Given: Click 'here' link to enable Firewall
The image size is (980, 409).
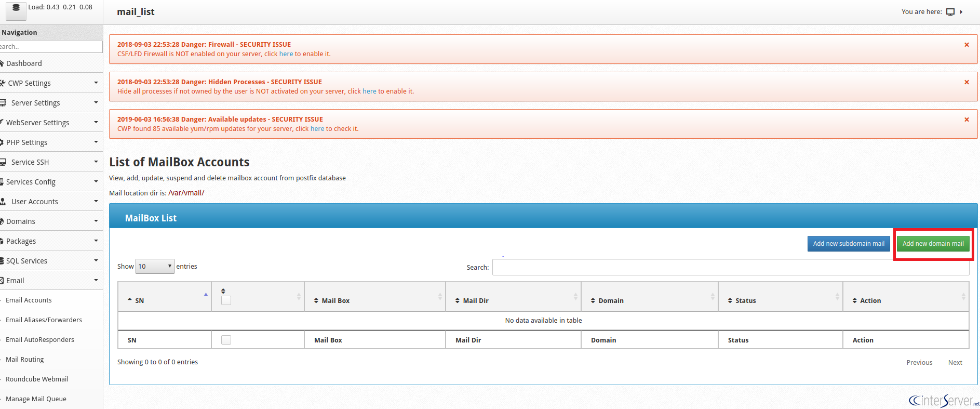Looking at the screenshot, I should click(x=286, y=54).
